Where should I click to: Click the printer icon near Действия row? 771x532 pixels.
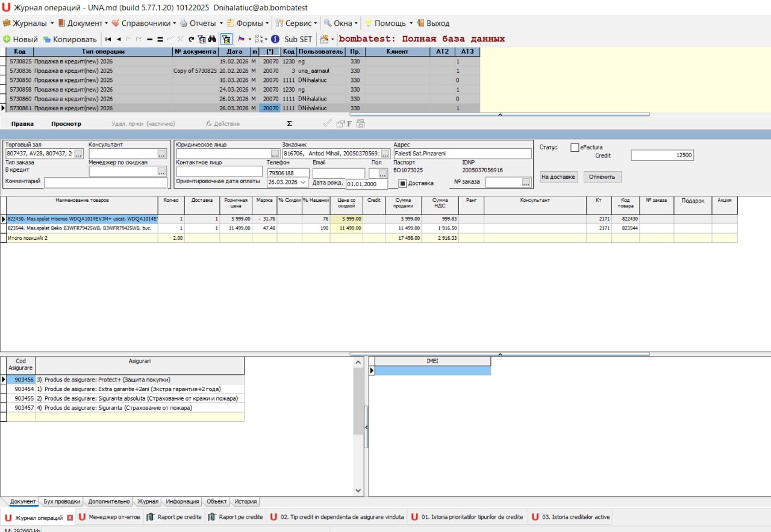[x=361, y=124]
